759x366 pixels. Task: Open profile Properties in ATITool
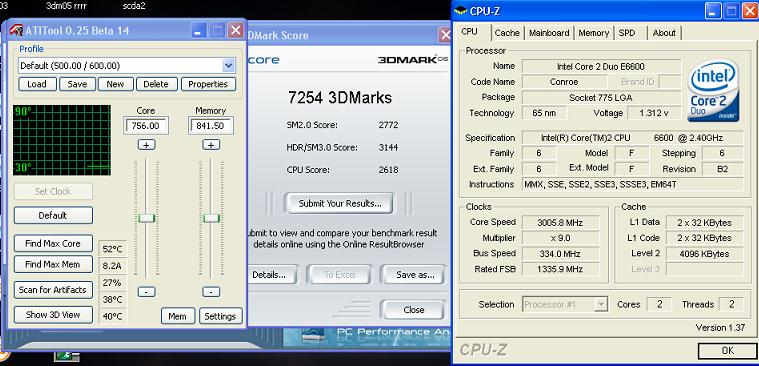coord(208,84)
